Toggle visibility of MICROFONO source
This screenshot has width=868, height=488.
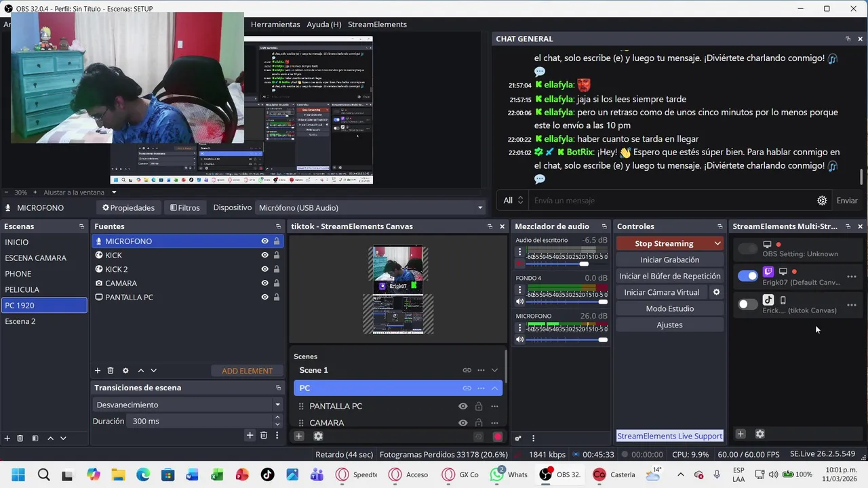pos(264,241)
